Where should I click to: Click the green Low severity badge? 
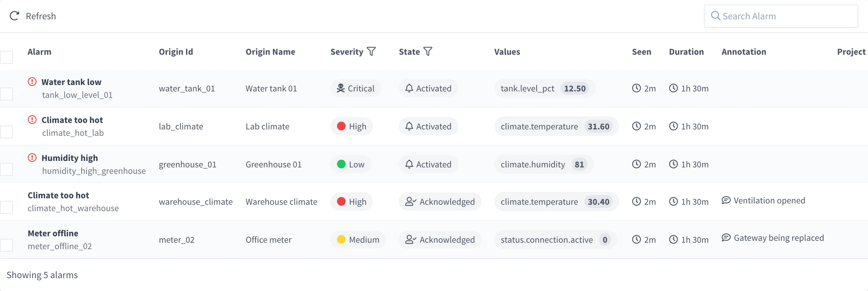click(350, 164)
